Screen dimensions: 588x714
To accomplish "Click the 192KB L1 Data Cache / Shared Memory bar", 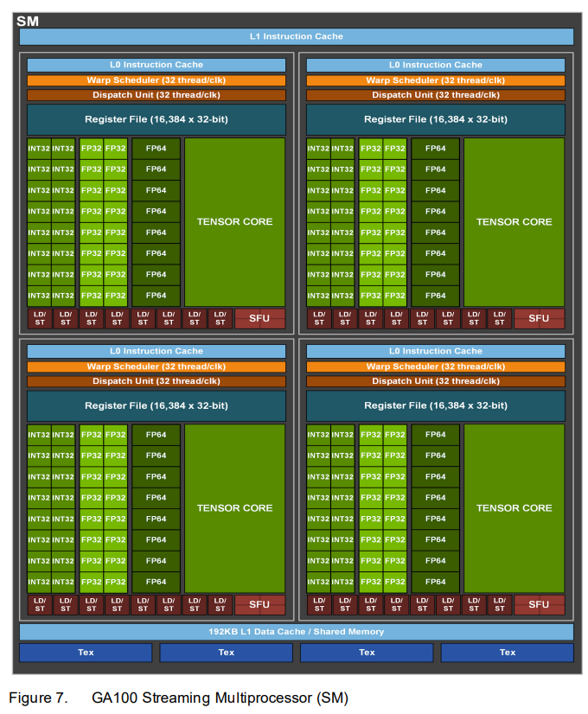I will [296, 632].
